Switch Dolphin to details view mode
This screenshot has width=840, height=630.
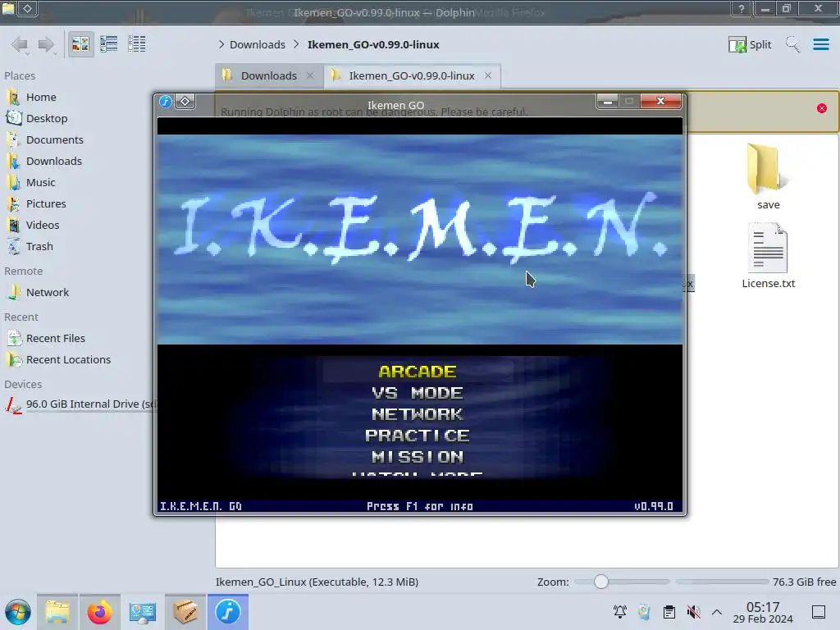(137, 44)
